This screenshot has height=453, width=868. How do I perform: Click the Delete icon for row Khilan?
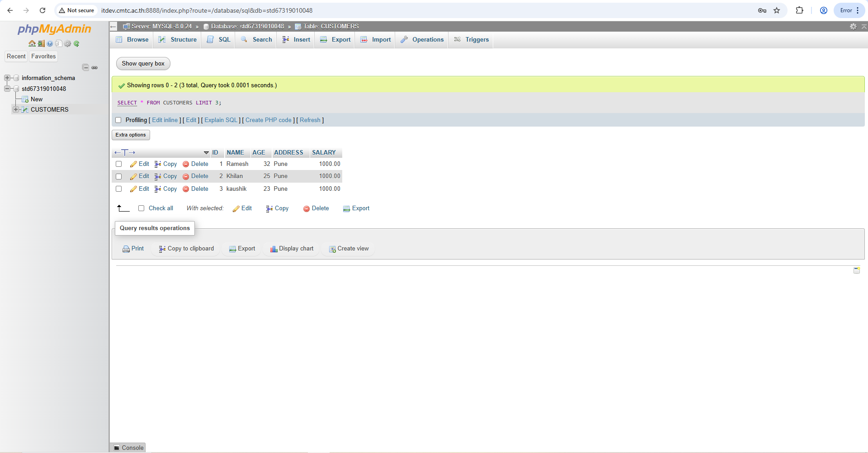point(186,177)
